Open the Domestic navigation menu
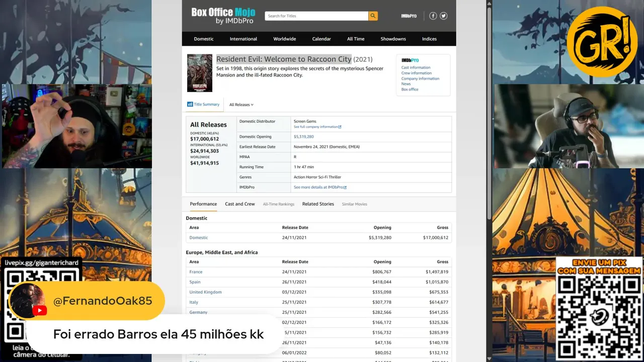The width and height of the screenshot is (644, 362). (204, 39)
